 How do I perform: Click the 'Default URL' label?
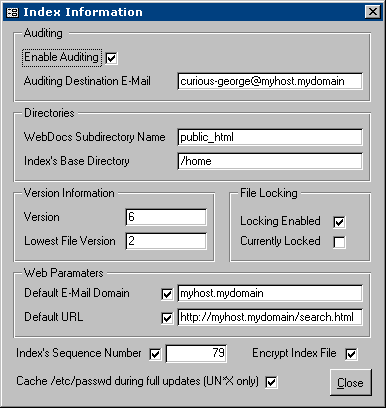coord(54,317)
